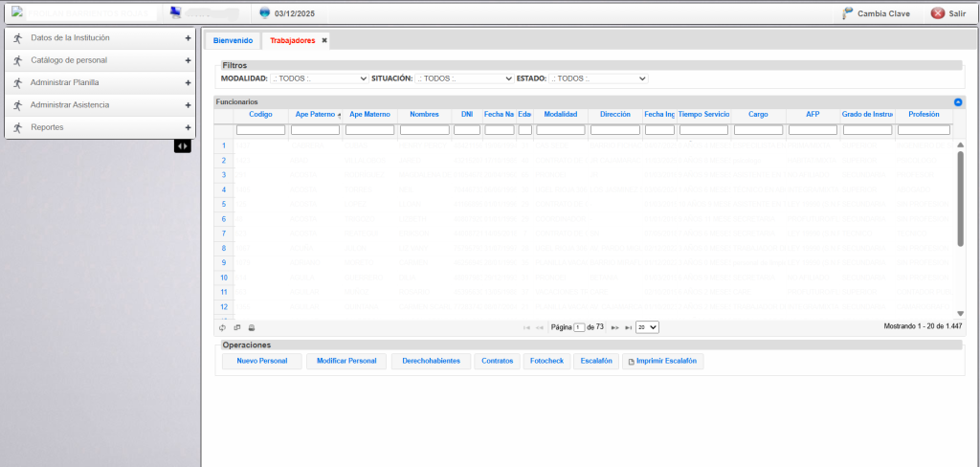The image size is (980, 467).
Task: Click the Nuevo Personal button
Action: click(x=261, y=362)
